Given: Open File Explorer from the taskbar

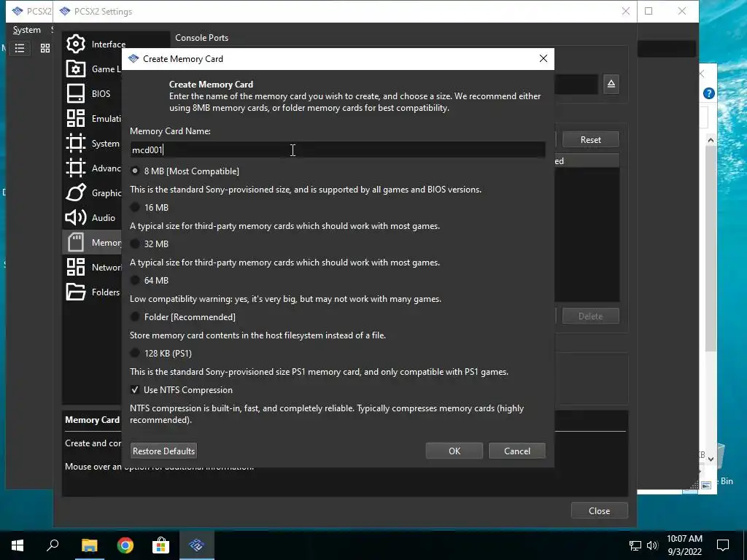Looking at the screenshot, I should pyautogui.click(x=89, y=545).
